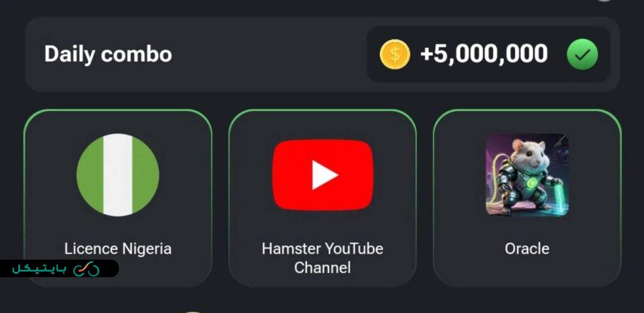This screenshot has width=644, height=313.
Task: Open the Licence Nigeria combo card
Action: click(118, 198)
